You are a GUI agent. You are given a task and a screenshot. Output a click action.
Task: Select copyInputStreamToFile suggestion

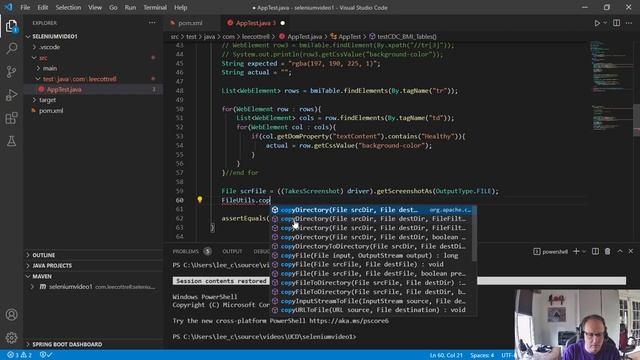(371, 301)
